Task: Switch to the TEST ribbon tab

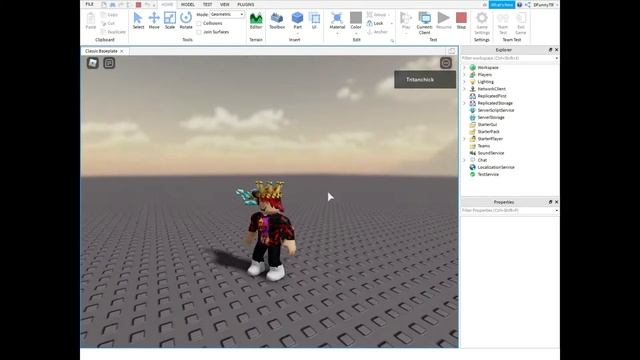Action: coord(207,4)
